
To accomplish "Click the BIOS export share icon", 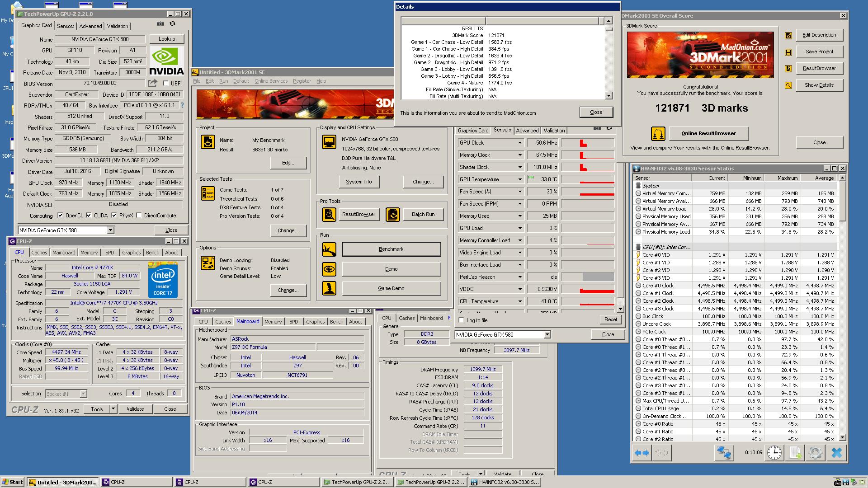I will pos(152,83).
